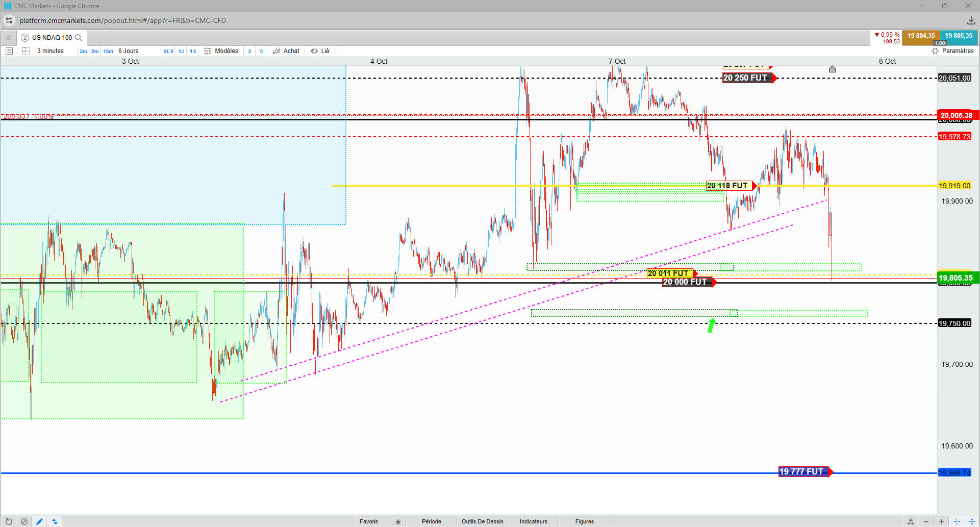This screenshot has height=527, width=980.
Task: Open the Outils De Dessin menu
Action: (x=483, y=521)
